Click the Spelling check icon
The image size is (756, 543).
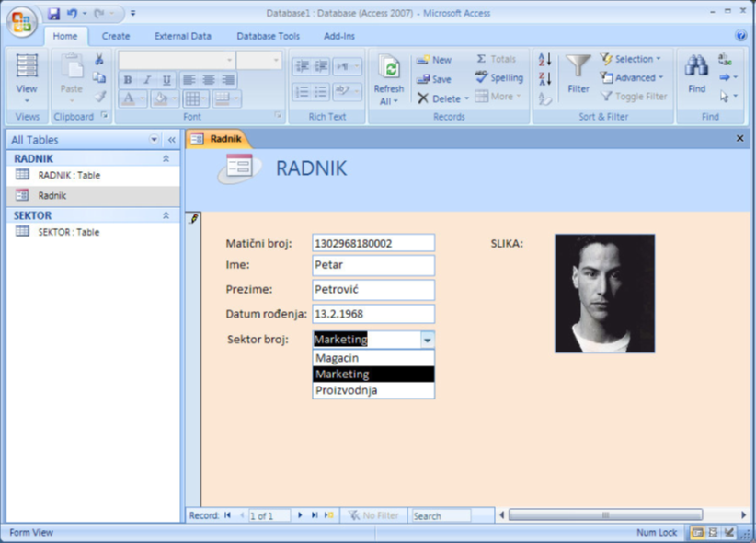(x=498, y=78)
